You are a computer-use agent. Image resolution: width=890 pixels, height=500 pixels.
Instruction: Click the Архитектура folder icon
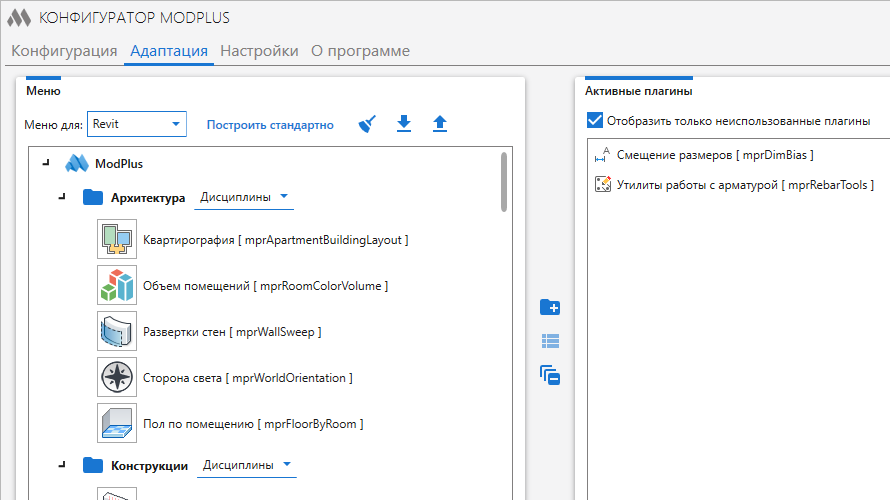pos(93,198)
